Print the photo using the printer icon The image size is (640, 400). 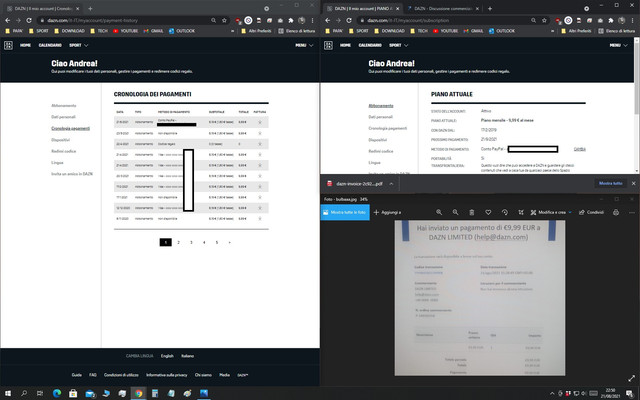pos(616,212)
